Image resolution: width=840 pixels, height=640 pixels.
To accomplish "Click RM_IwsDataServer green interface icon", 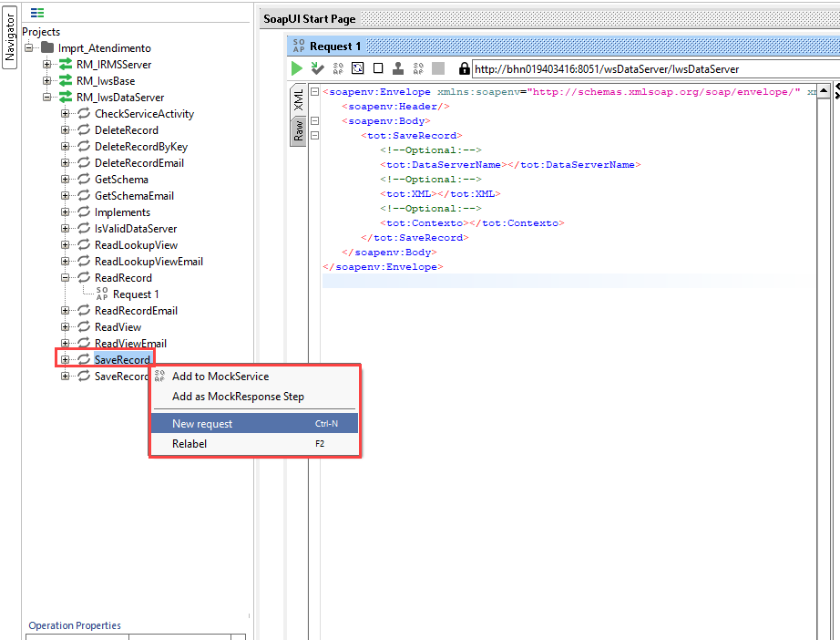I will coord(66,97).
